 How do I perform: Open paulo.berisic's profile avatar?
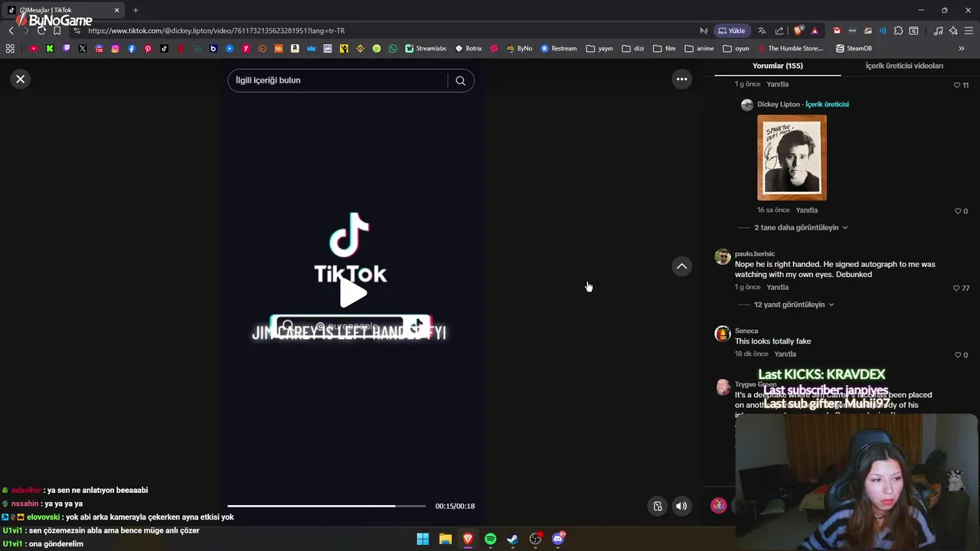coord(722,256)
